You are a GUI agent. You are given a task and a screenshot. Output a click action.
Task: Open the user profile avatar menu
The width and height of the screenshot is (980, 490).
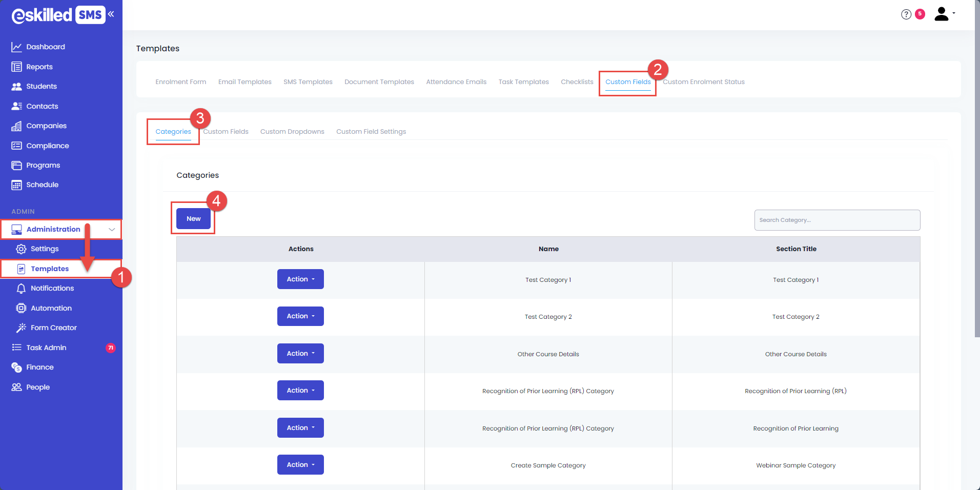tap(944, 14)
